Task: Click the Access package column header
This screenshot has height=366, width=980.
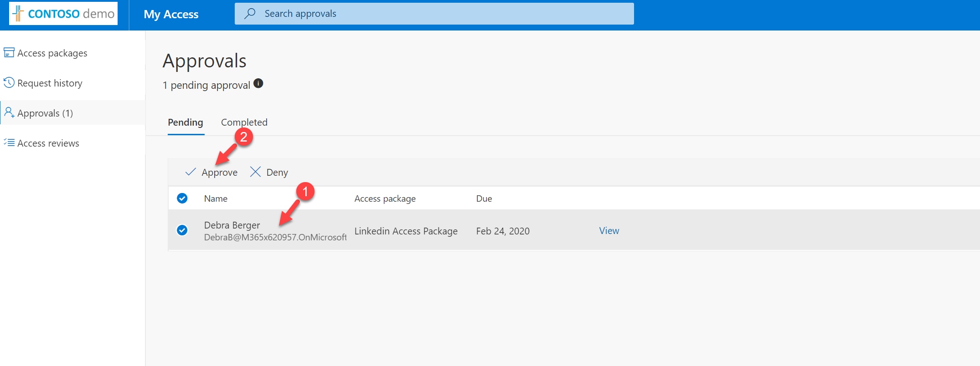Action: tap(385, 199)
